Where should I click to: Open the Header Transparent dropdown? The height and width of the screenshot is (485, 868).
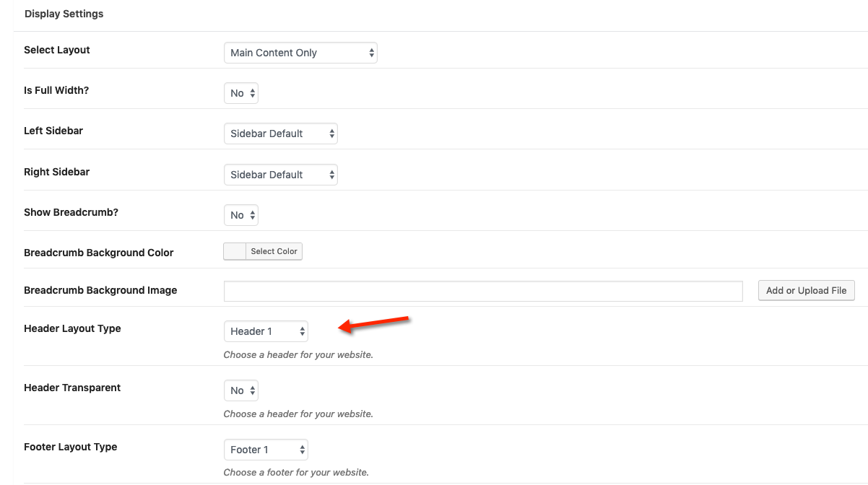(241, 390)
